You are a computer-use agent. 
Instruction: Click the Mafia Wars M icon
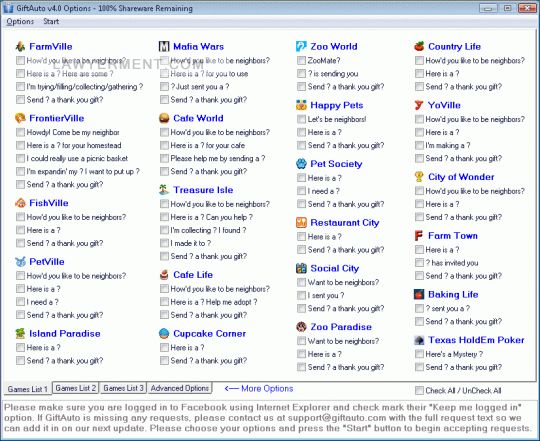click(x=164, y=46)
